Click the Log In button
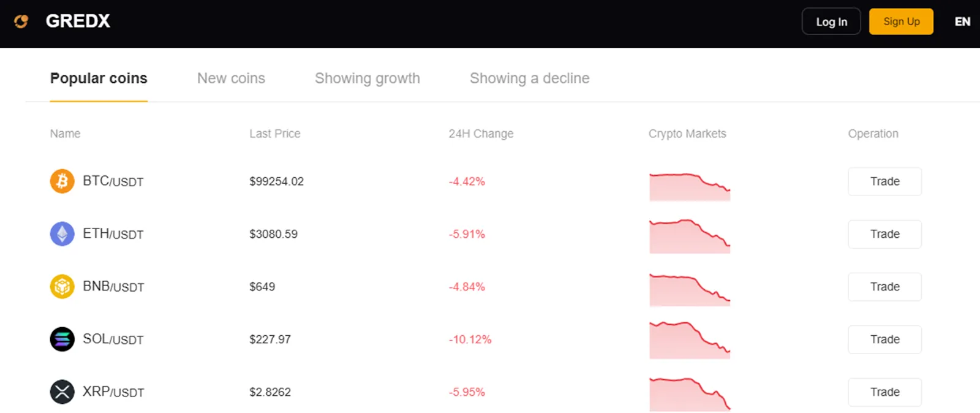Image resolution: width=980 pixels, height=413 pixels. (831, 21)
